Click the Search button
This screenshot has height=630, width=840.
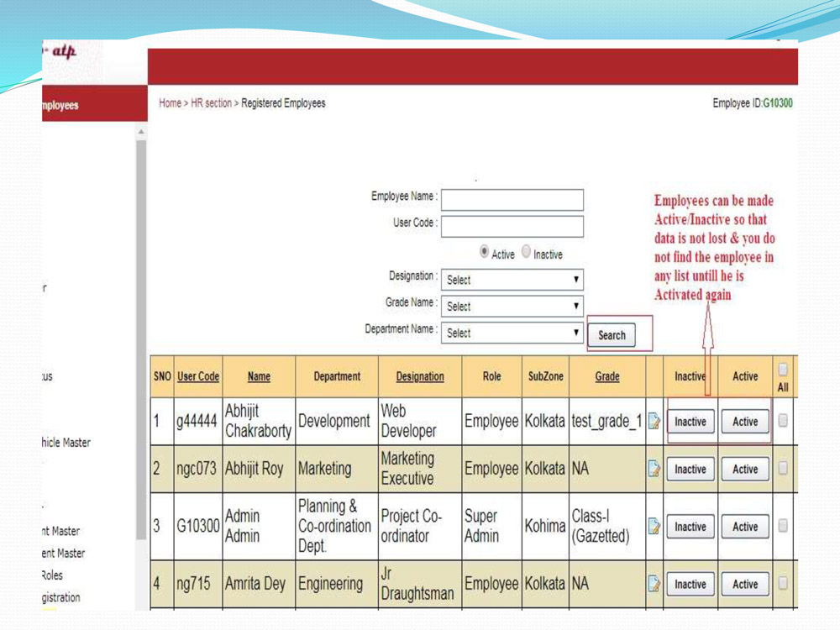click(x=612, y=335)
